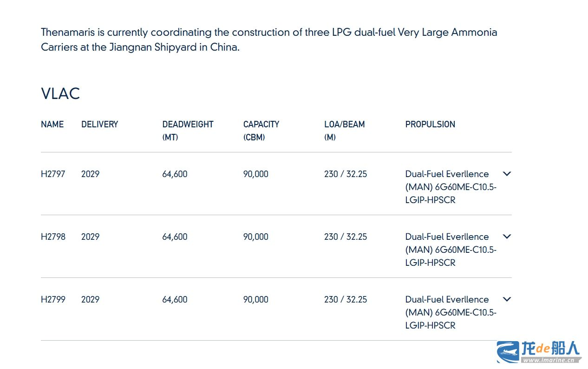Viewport: 588px width, 369px height.
Task: Click the NAME column header
Action: coord(52,124)
